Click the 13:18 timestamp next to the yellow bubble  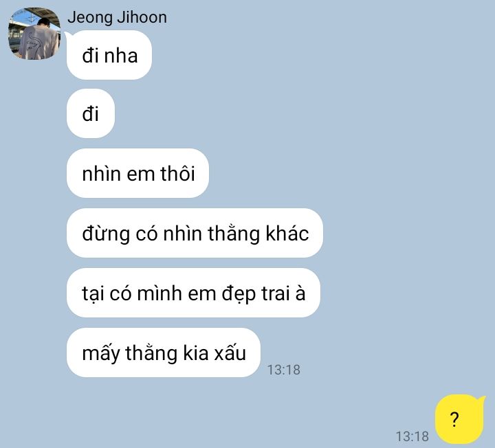(x=412, y=436)
